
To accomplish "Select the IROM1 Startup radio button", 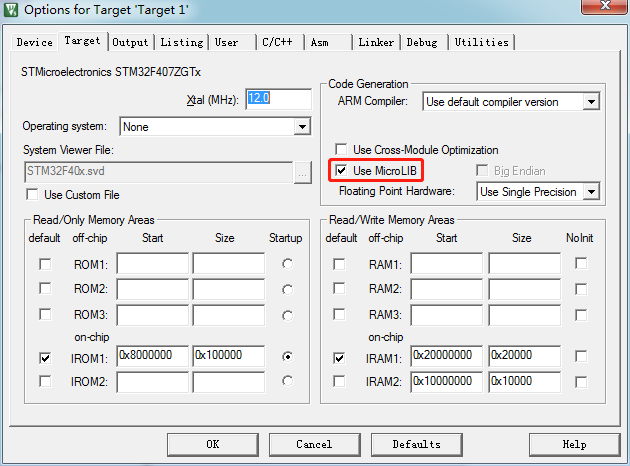I will coord(287,356).
